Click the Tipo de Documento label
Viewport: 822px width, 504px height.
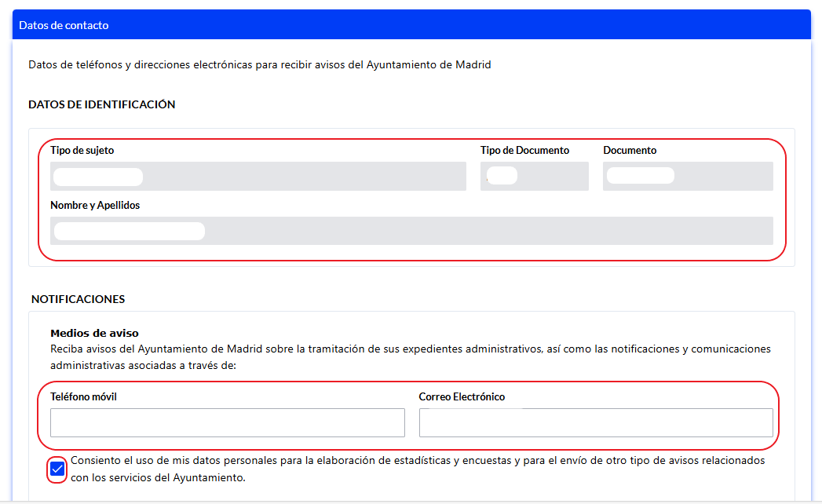tap(524, 150)
